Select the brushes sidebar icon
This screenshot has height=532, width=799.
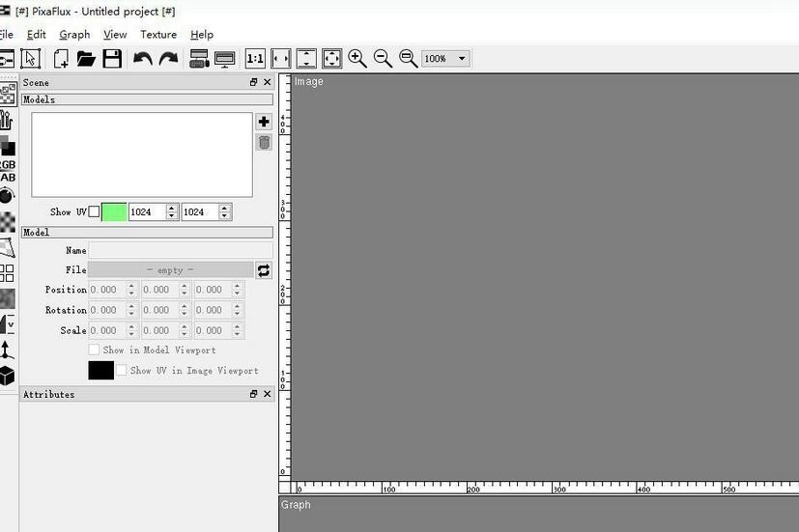(7, 120)
